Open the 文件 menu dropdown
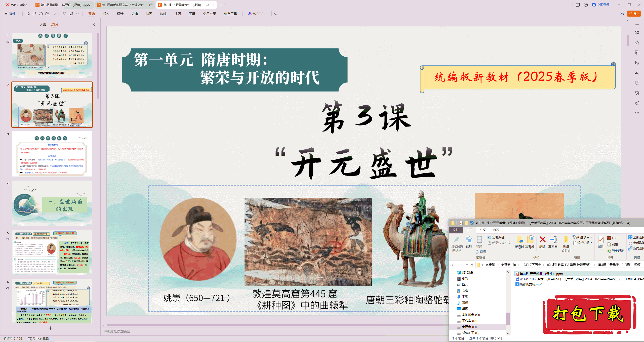The image size is (644, 342). tap(12, 14)
